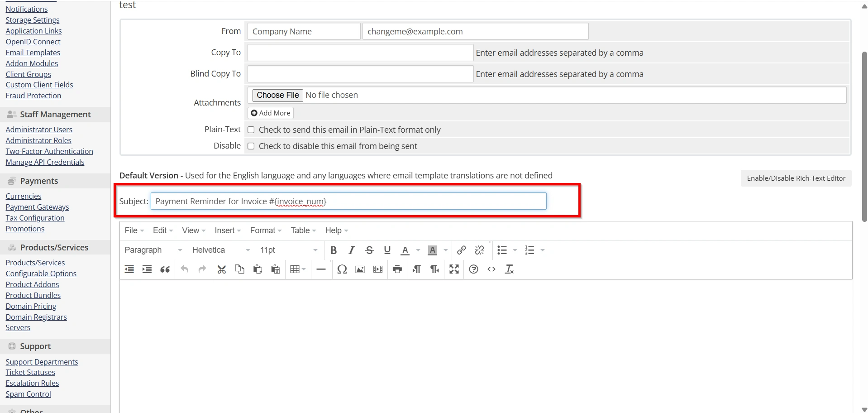Click the text color A icon
This screenshot has height=413, width=868.
tap(405, 250)
